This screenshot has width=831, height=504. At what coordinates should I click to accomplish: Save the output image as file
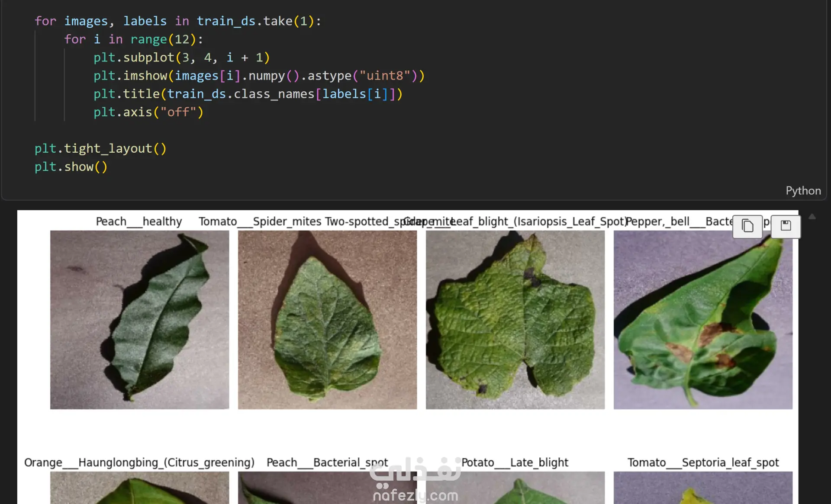786,226
